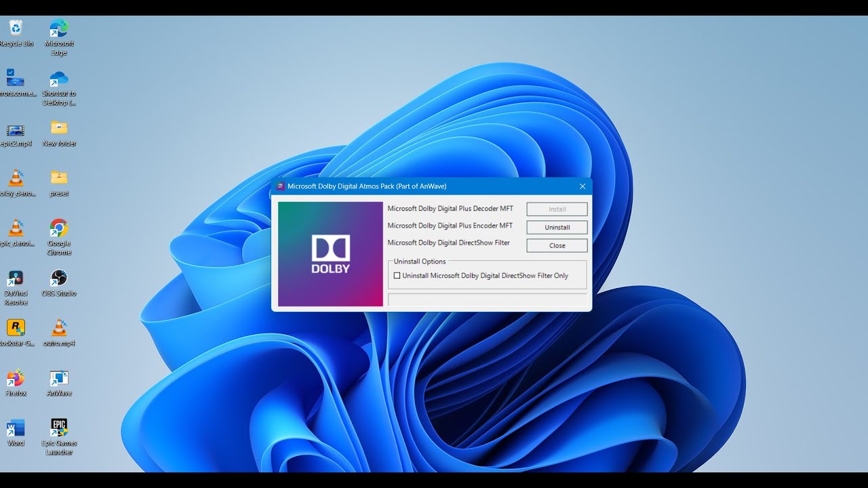Select the Epic Games Launcher icon
This screenshot has height=488, width=868.
[x=59, y=437]
